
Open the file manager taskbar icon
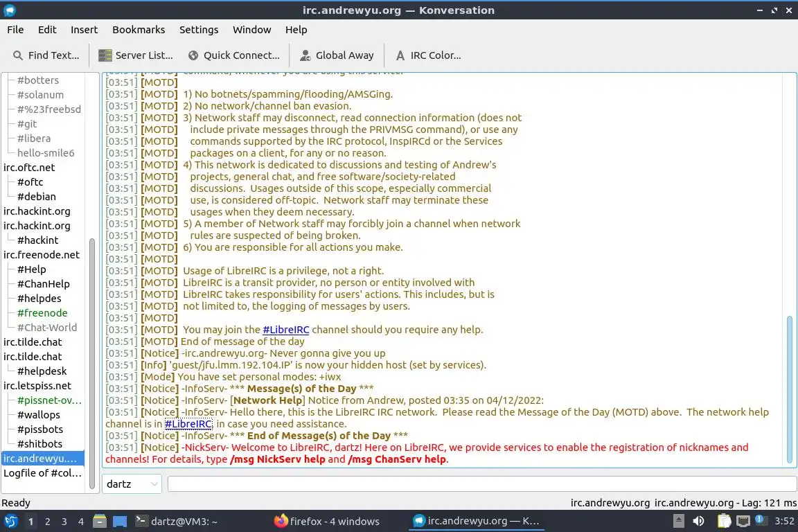click(x=100, y=522)
